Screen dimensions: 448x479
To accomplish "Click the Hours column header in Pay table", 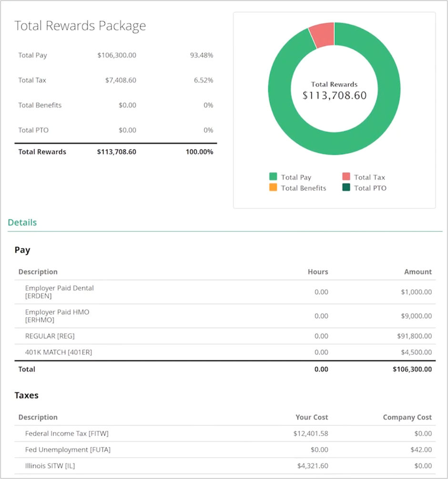I will (x=317, y=272).
